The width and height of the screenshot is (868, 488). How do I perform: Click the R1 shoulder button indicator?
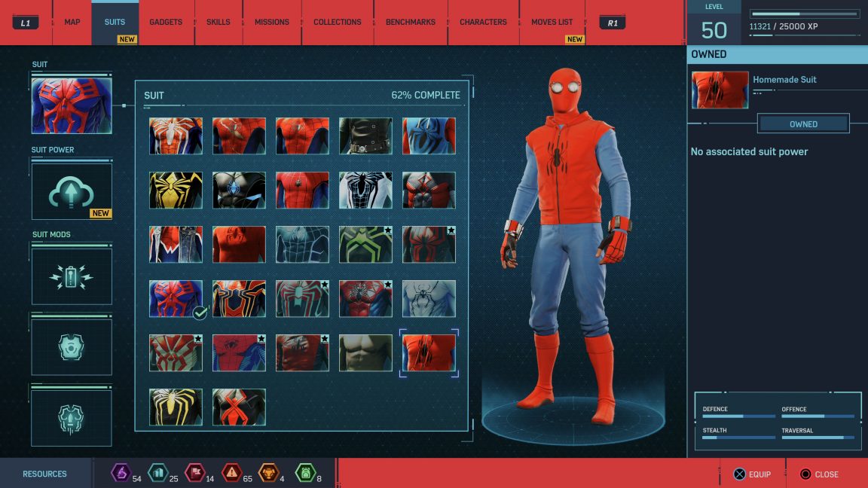coord(613,23)
